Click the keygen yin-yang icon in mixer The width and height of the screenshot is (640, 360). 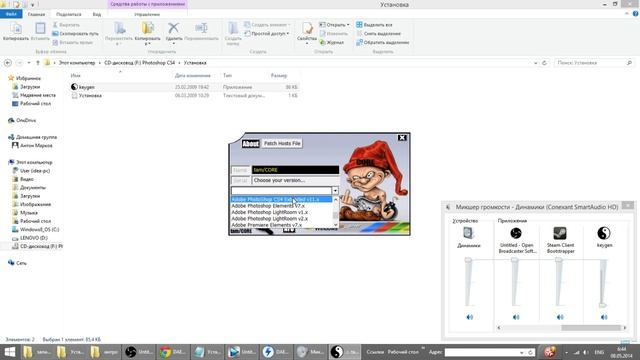coord(604,233)
